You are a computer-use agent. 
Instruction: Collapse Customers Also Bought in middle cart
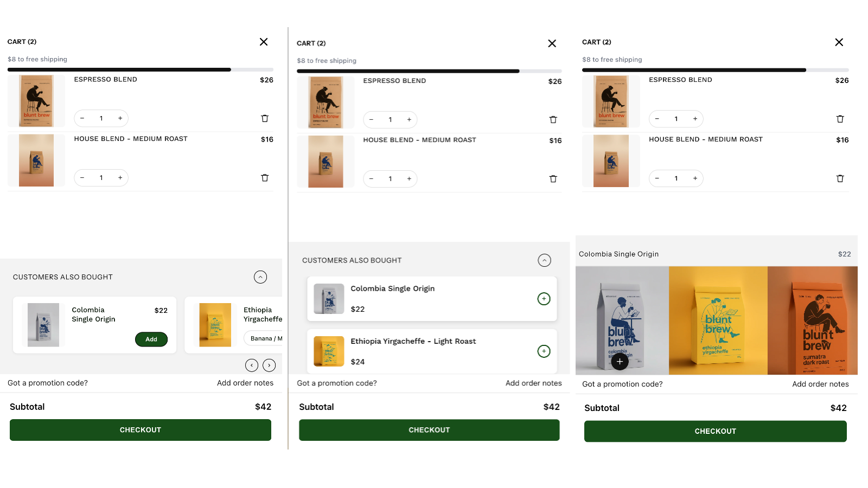click(544, 260)
